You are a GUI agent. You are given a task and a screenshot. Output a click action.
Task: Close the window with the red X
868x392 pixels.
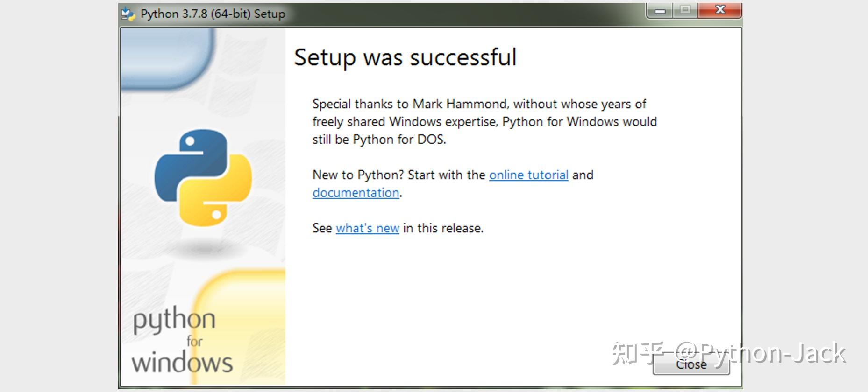[x=720, y=10]
